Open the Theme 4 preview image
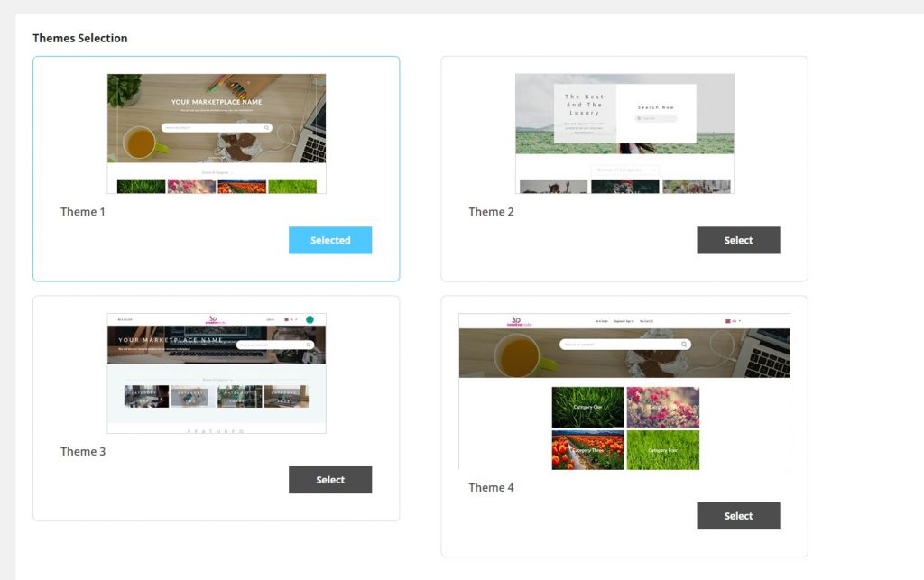Image resolution: width=924 pixels, height=580 pixels. tap(624, 391)
